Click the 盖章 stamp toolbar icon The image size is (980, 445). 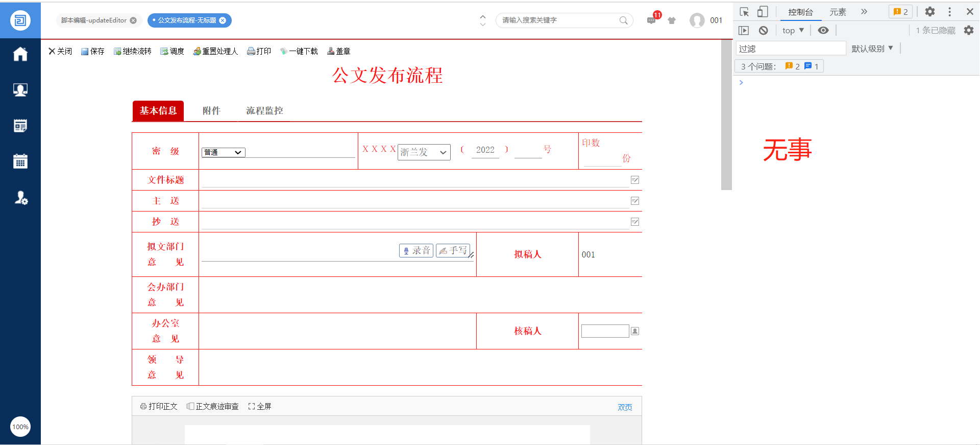338,51
